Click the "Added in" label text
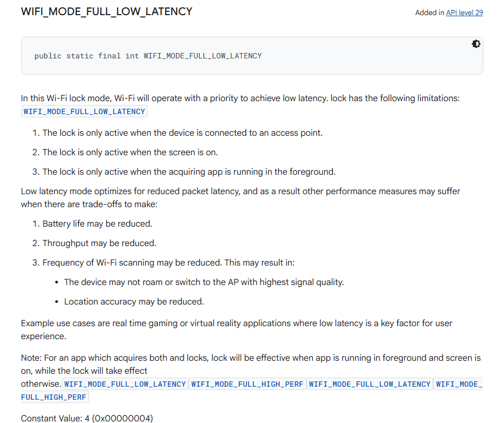The image size is (504, 423). point(430,12)
